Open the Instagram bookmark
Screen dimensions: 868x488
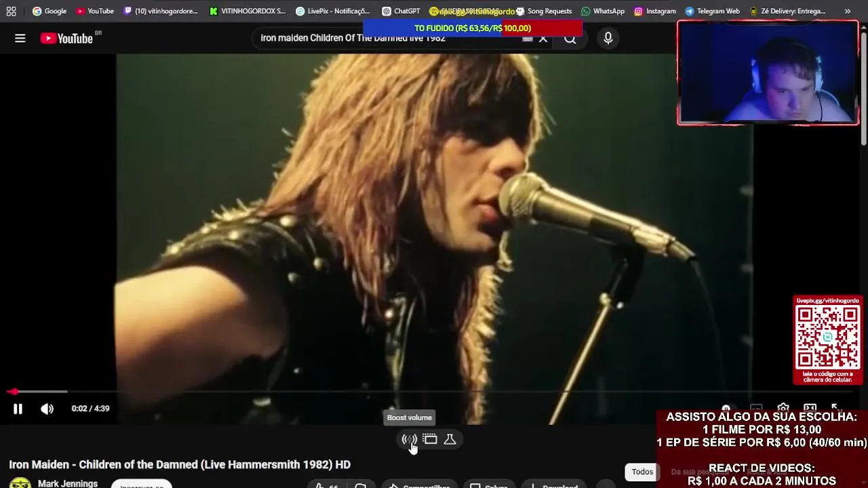click(x=655, y=11)
